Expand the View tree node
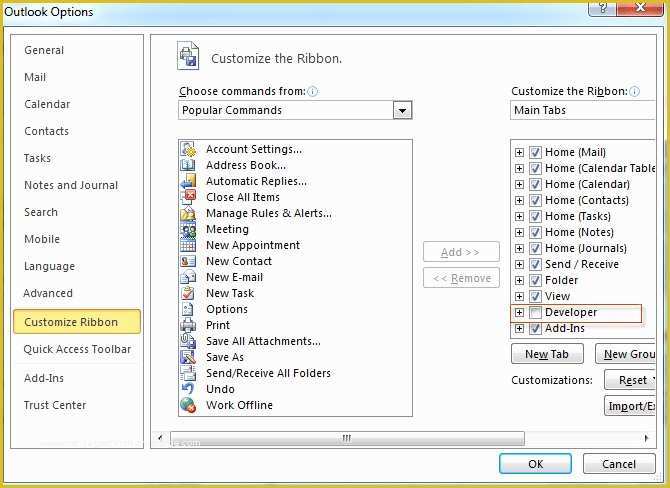This screenshot has height=488, width=670. [x=519, y=296]
